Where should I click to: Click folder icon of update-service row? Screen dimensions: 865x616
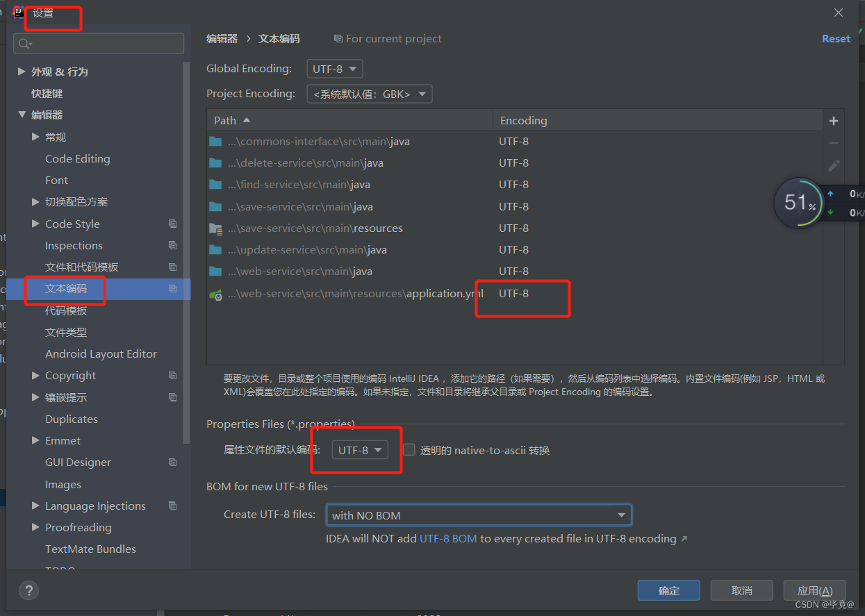pos(215,250)
